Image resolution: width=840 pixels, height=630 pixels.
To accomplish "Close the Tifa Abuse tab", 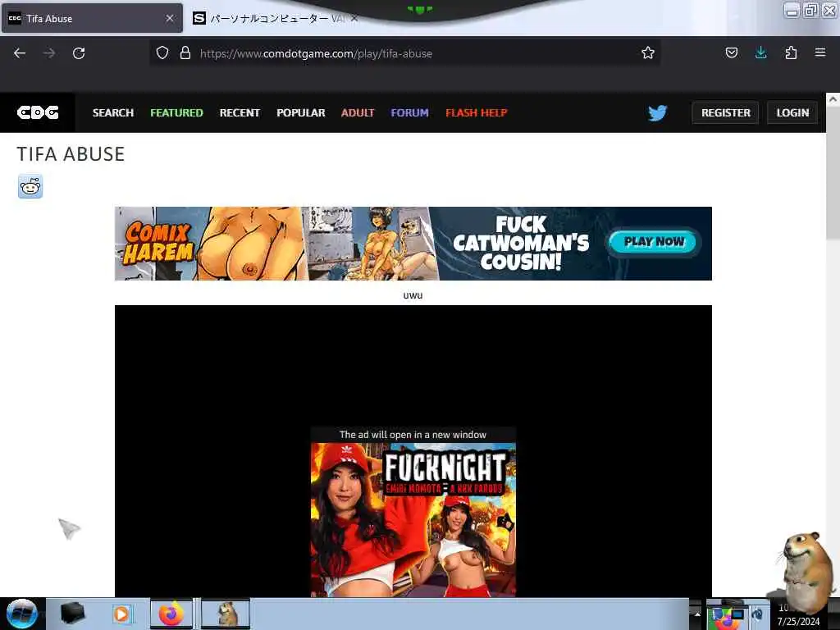I will (x=169, y=18).
